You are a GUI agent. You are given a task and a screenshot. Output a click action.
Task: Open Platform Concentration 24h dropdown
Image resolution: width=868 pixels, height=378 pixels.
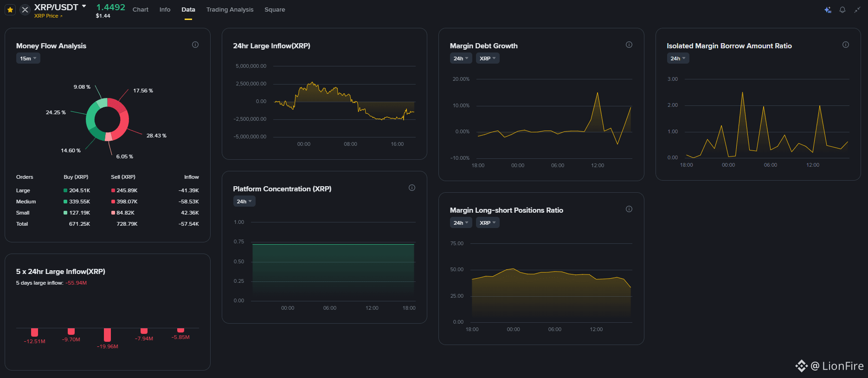click(244, 201)
